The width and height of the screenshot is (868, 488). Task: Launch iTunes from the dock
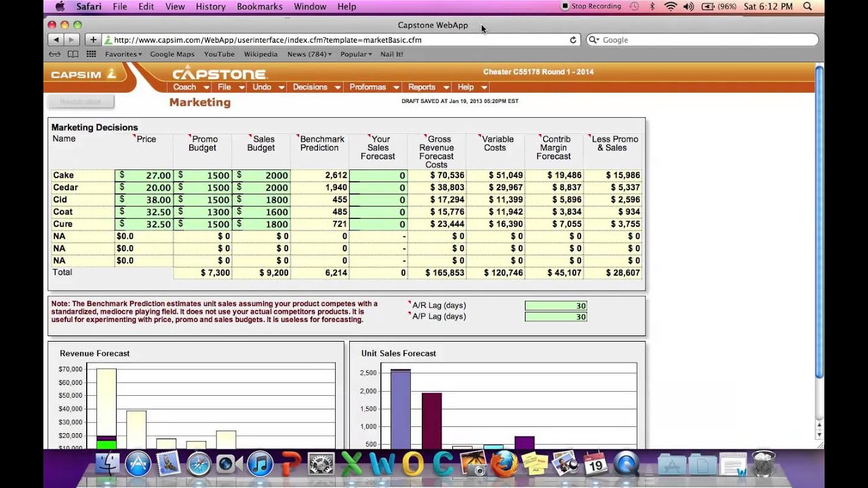pos(260,464)
